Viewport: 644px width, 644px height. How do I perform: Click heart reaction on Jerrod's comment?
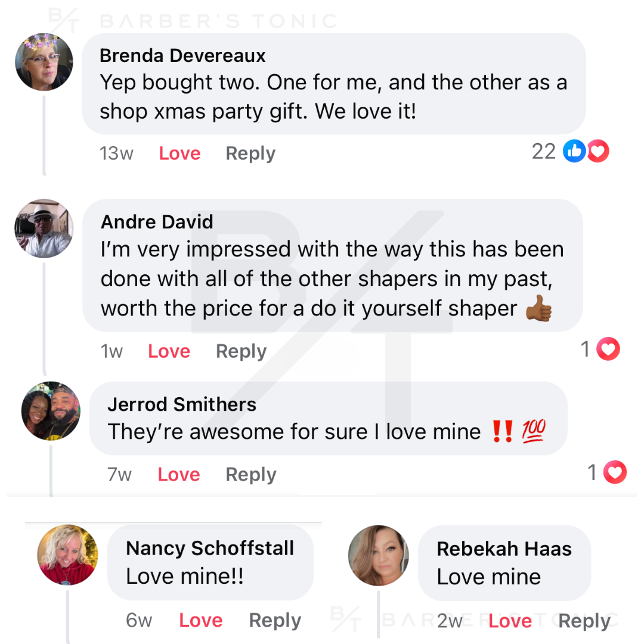pyautogui.click(x=615, y=473)
